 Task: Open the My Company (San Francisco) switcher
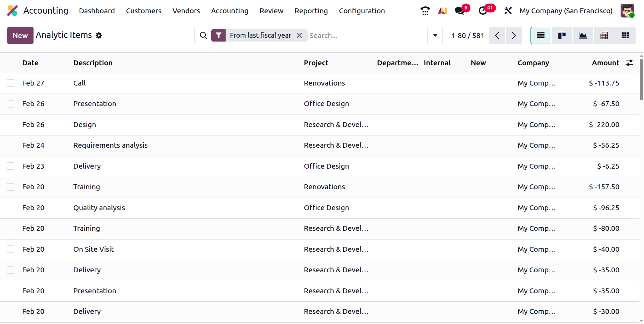pyautogui.click(x=566, y=11)
